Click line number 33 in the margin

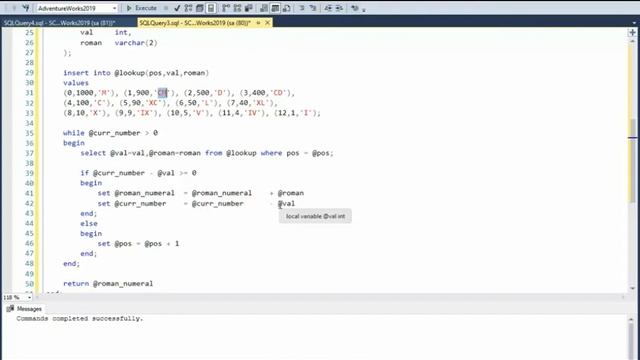29,113
